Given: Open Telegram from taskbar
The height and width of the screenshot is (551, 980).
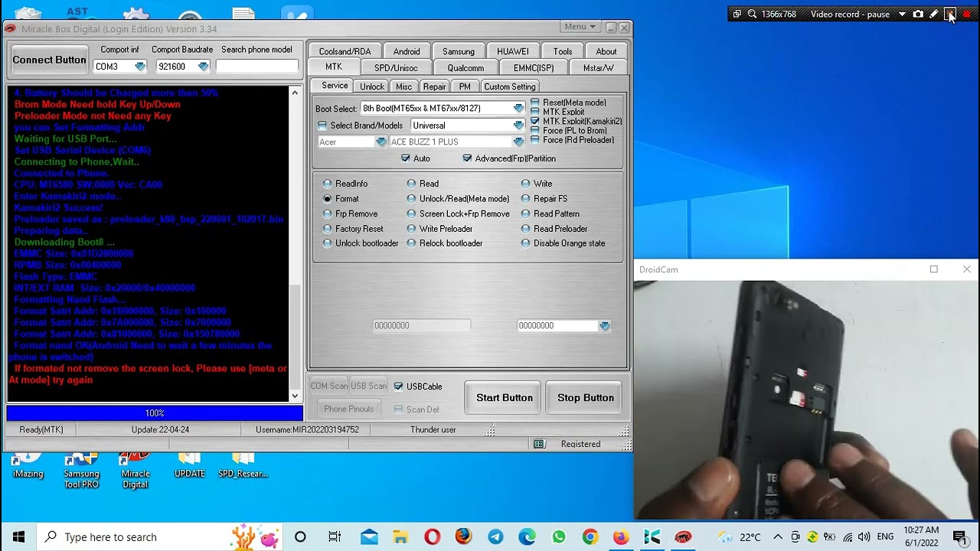Looking at the screenshot, I should pyautogui.click(x=495, y=536).
